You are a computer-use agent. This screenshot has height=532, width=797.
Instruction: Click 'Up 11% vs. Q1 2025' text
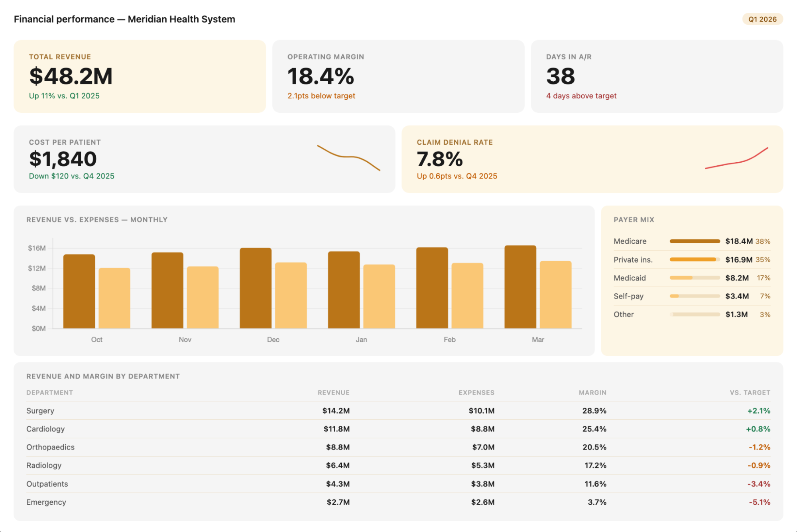[64, 96]
